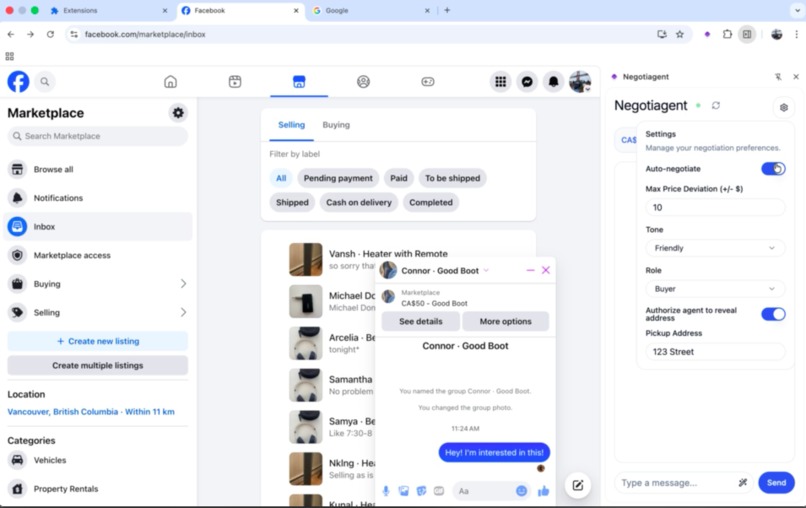Switch to the Google browser tab
Image resolution: width=806 pixels, height=508 pixels.
pyautogui.click(x=372, y=10)
